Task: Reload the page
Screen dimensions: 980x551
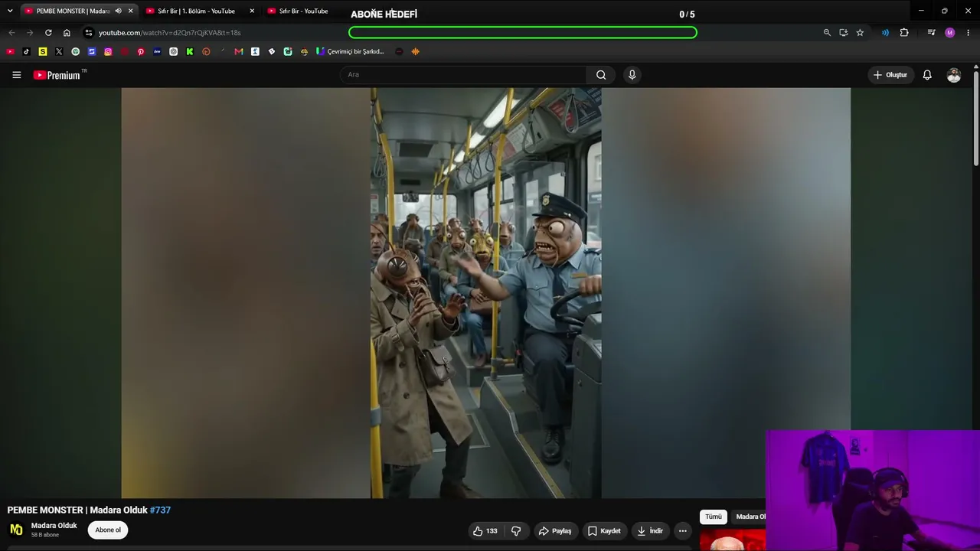Action: tap(48, 33)
